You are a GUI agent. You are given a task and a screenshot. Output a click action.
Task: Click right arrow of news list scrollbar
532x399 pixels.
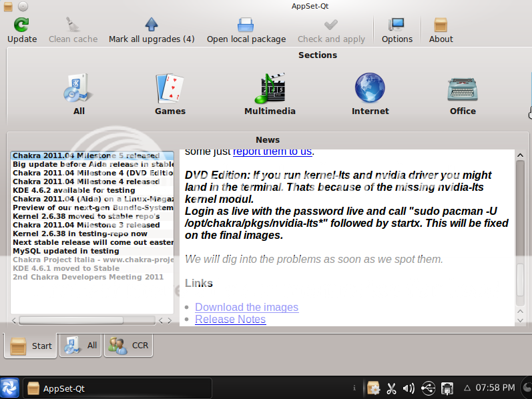(170, 321)
